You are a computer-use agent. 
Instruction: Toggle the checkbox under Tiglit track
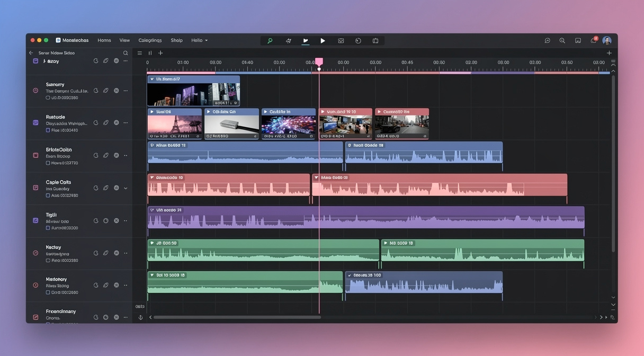tap(48, 228)
